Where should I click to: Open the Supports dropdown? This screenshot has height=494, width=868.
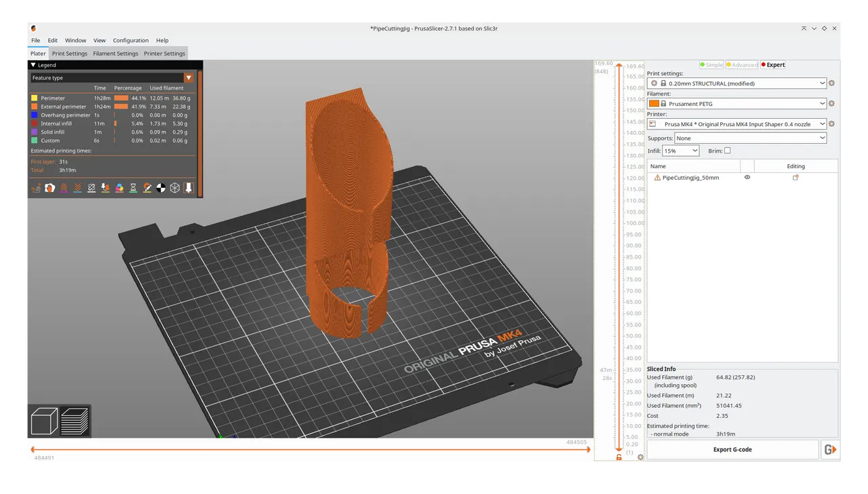pyautogui.click(x=750, y=138)
